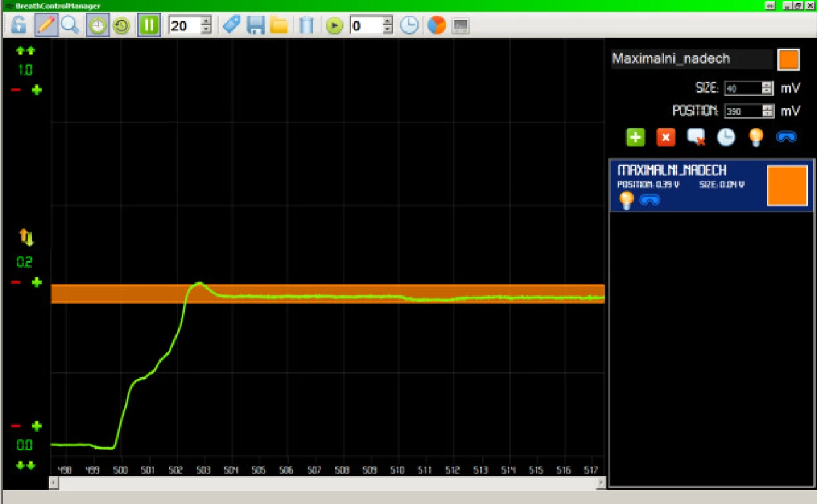The height and width of the screenshot is (504, 817).
Task: Pause the signal recording
Action: coord(149,25)
